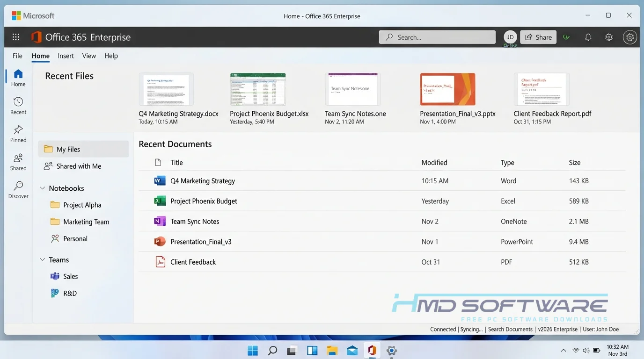Click '9.4 MB' size cell
The image size is (644, 359).
click(x=579, y=242)
